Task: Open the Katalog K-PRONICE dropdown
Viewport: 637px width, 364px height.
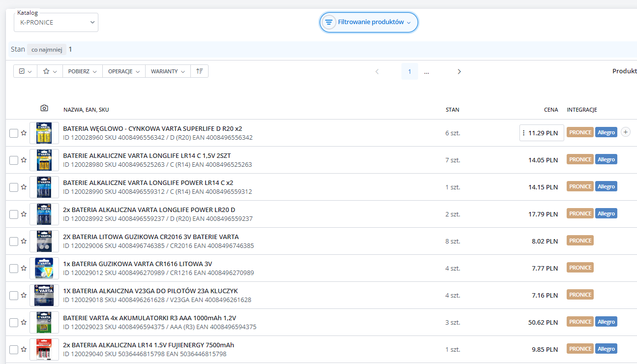Action: [56, 23]
